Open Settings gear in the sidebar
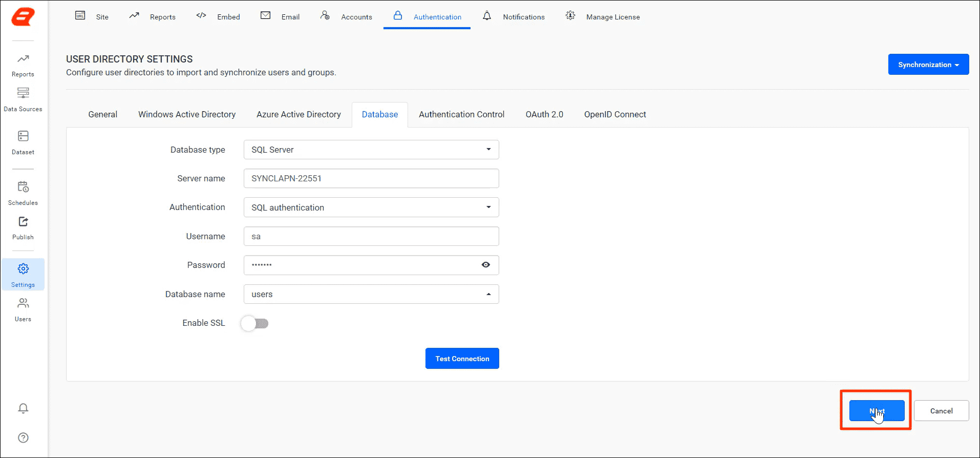980x458 pixels. coord(23,275)
